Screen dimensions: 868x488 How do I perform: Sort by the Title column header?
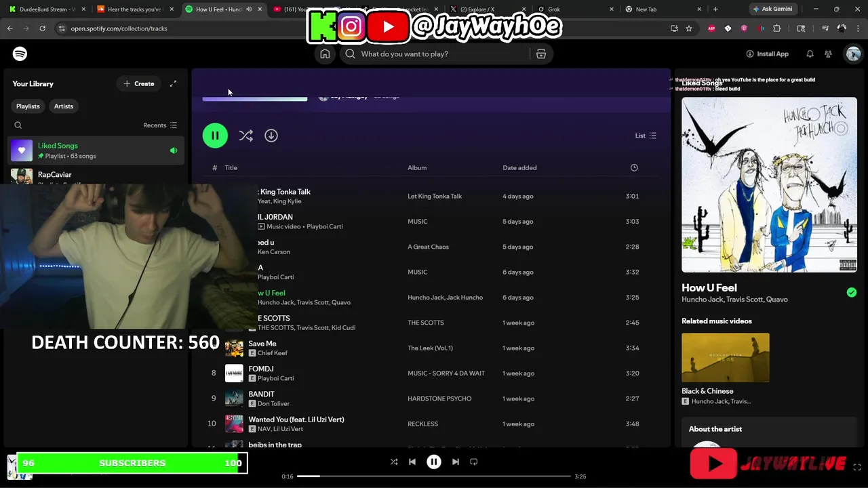231,167
